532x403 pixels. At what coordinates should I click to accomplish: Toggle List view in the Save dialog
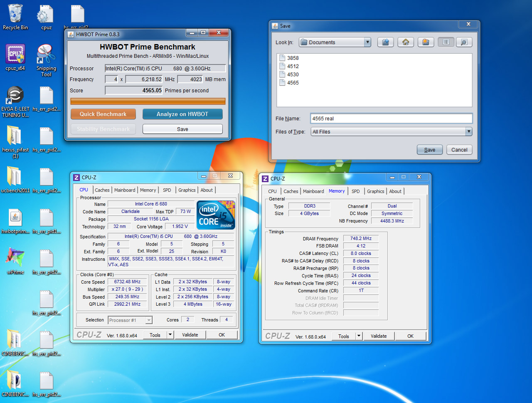(x=446, y=42)
